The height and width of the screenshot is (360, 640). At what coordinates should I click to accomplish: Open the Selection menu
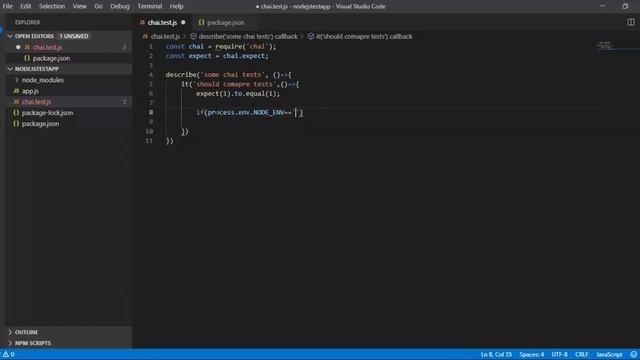pyautogui.click(x=52, y=6)
